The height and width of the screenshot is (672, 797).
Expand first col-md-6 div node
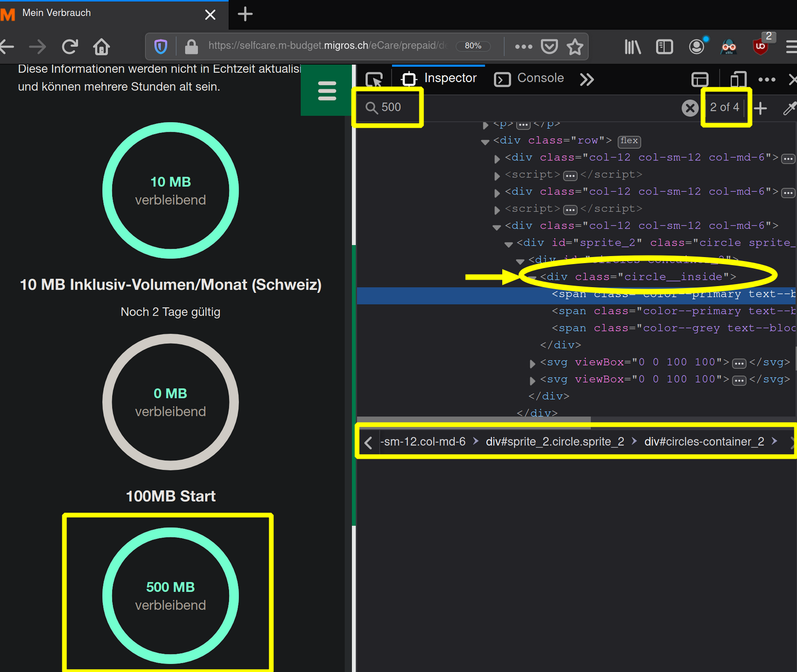(497, 159)
